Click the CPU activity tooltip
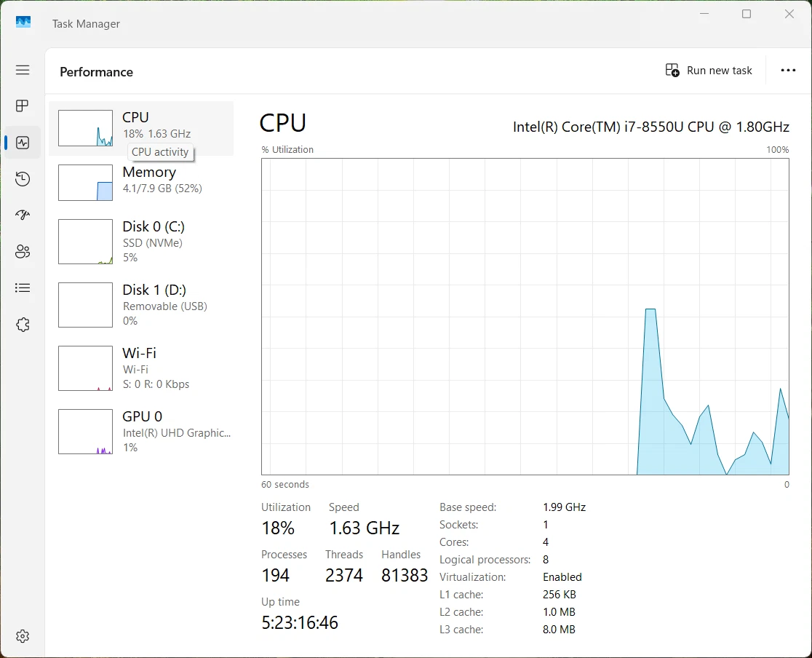The width and height of the screenshot is (812, 658). tap(160, 152)
